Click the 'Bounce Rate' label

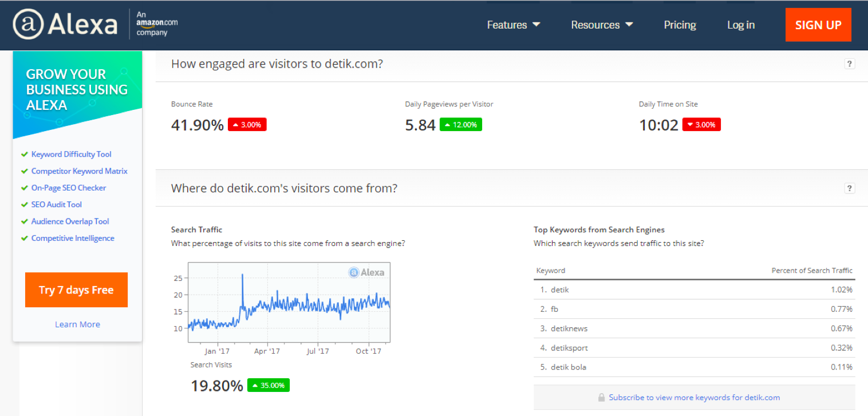(x=192, y=104)
